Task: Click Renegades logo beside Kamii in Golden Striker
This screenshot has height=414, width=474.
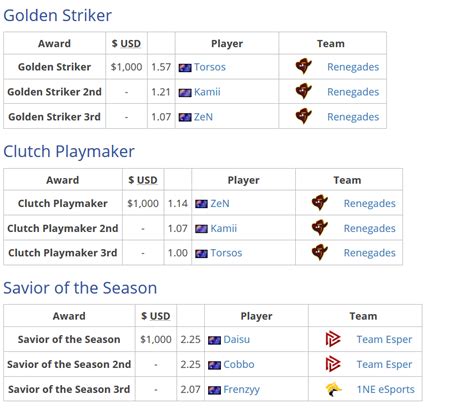Action: pyautogui.click(x=303, y=91)
